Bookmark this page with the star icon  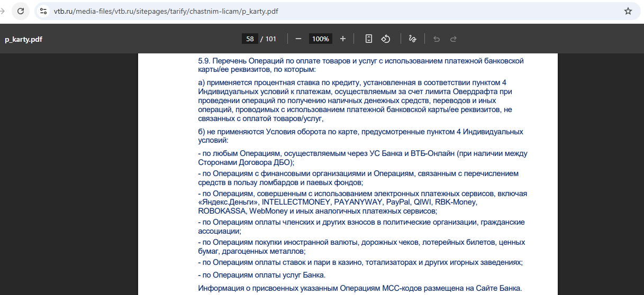[x=628, y=11]
